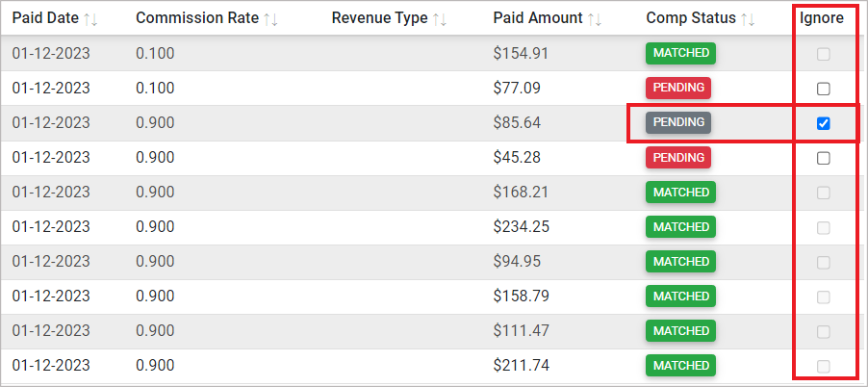Click the Comp Status header label

(x=691, y=18)
